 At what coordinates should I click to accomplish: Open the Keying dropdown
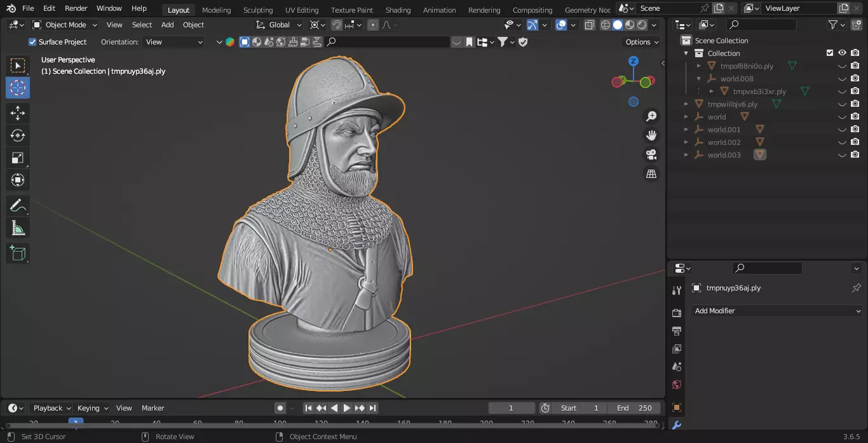(x=92, y=408)
